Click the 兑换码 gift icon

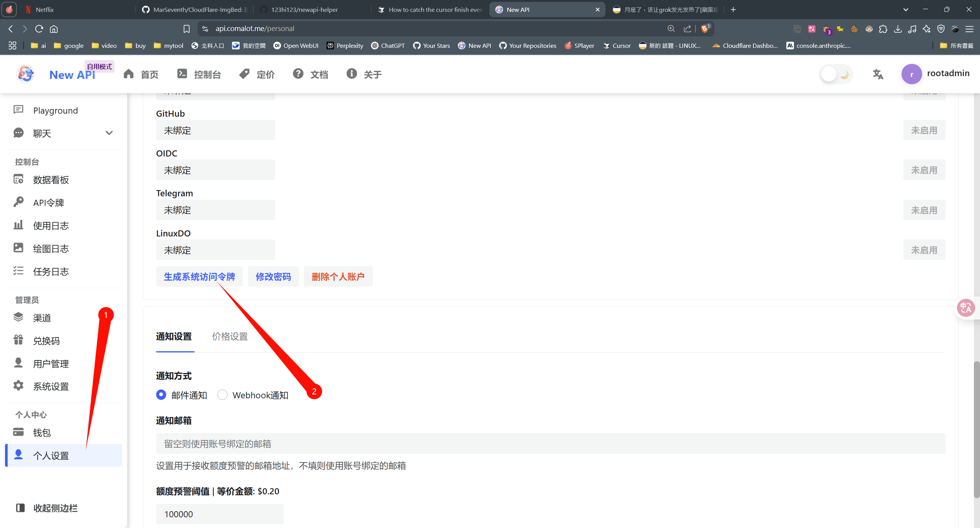[x=18, y=340]
